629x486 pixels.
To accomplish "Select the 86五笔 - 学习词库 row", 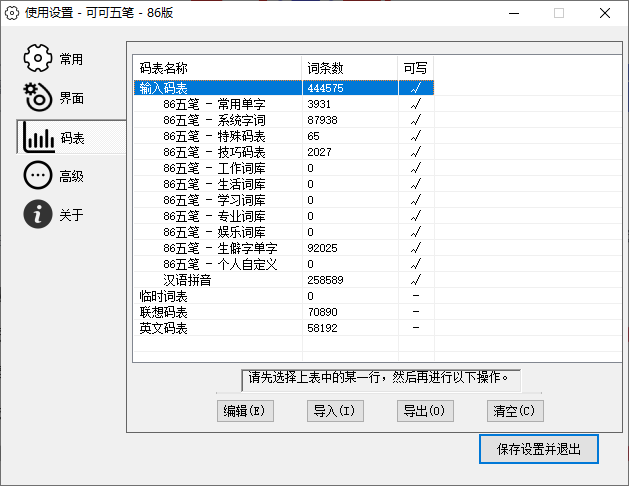I will point(284,200).
